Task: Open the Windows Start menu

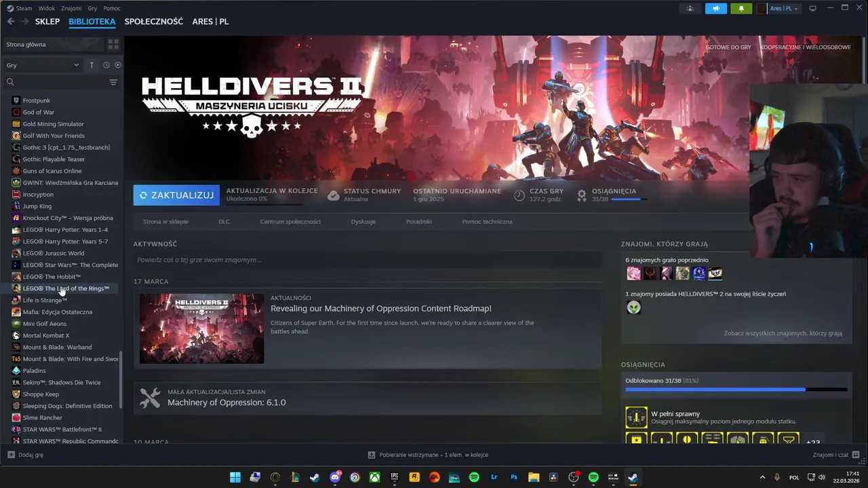Action: [x=235, y=477]
